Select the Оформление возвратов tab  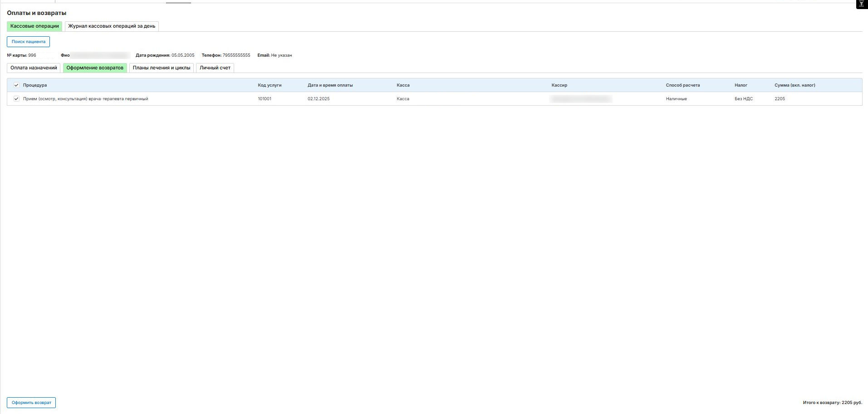pos(95,68)
